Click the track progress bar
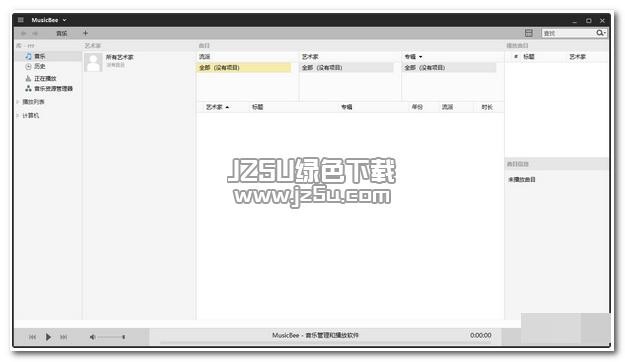Screen dimensions: 625x362 point(325,342)
